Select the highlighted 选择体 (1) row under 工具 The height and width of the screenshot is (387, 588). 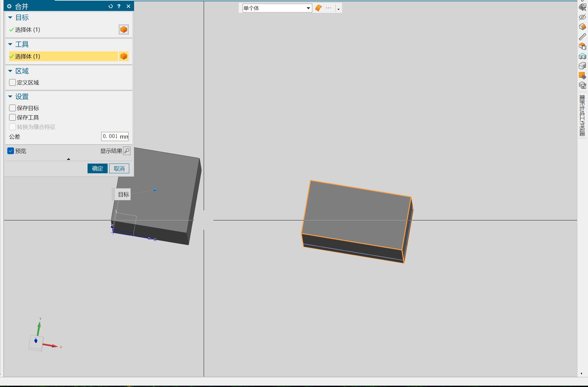tap(63, 56)
